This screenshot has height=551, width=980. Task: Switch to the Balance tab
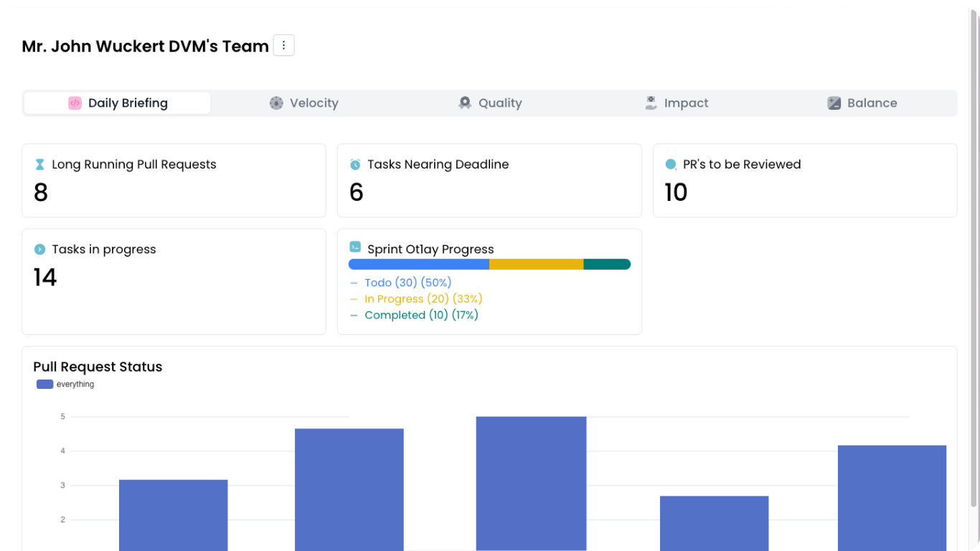(862, 103)
